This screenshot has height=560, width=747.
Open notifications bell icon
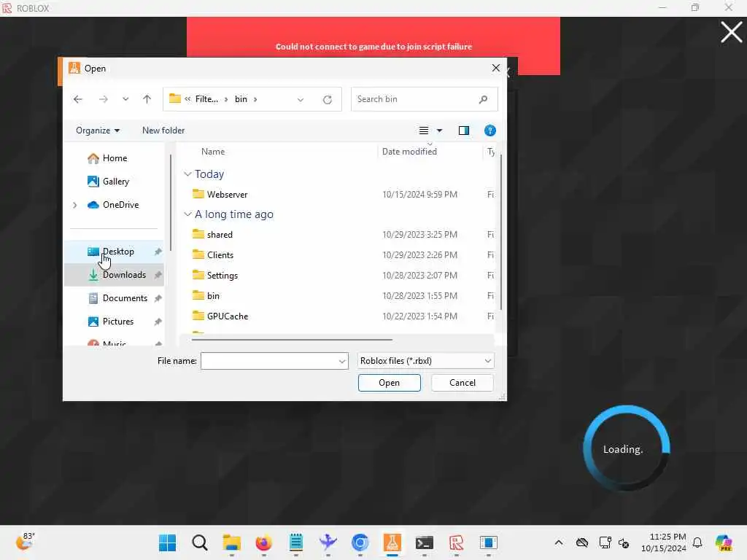click(x=697, y=542)
